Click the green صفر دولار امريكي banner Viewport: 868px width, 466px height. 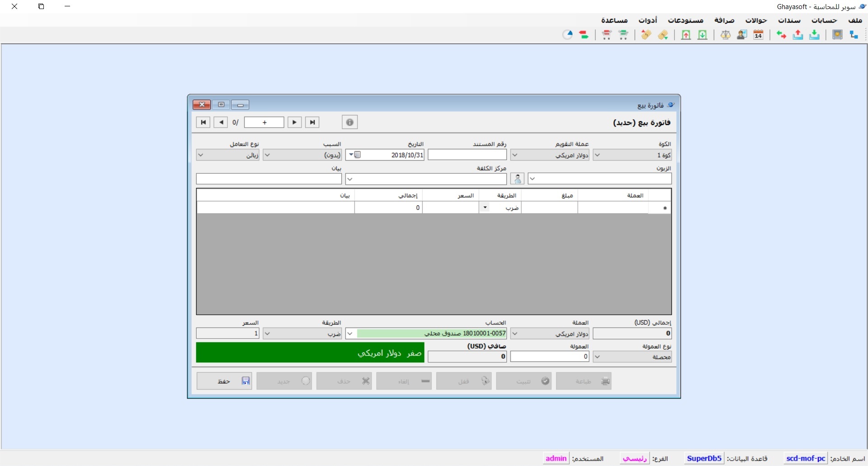pos(310,352)
